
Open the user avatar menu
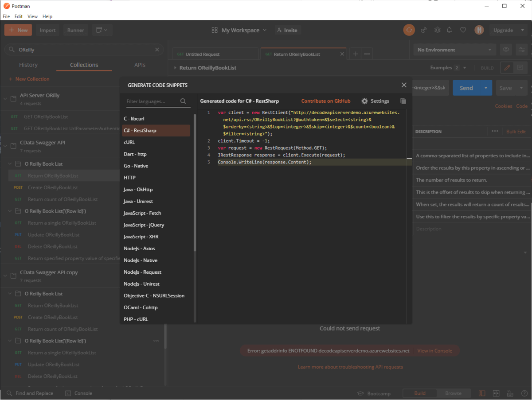(x=479, y=30)
